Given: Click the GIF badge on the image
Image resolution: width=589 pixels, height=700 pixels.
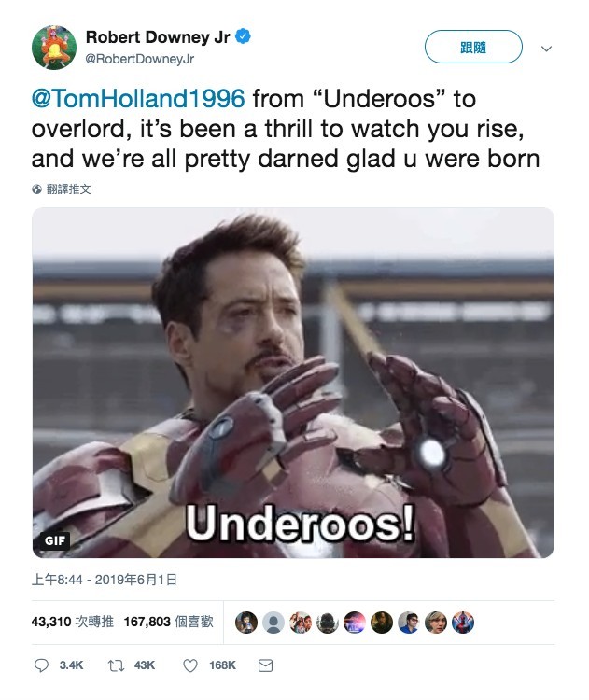Looking at the screenshot, I should pyautogui.click(x=55, y=540).
